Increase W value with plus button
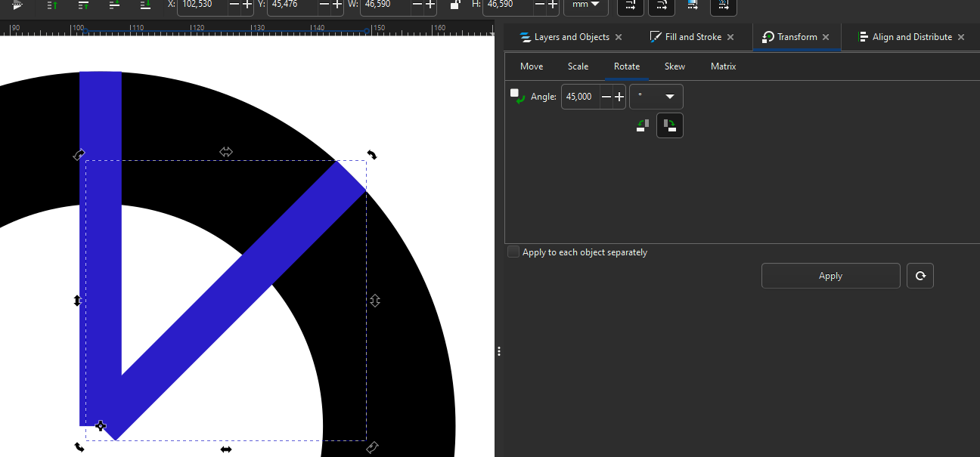 coord(430,5)
